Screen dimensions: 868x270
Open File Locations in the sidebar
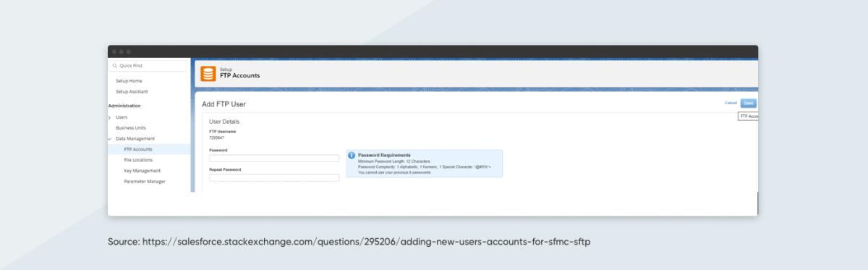137,160
